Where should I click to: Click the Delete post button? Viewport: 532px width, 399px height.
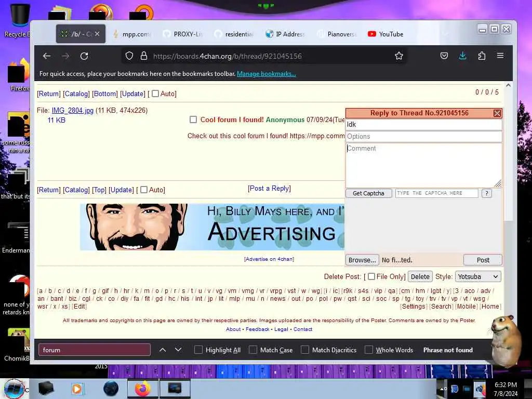420,276
